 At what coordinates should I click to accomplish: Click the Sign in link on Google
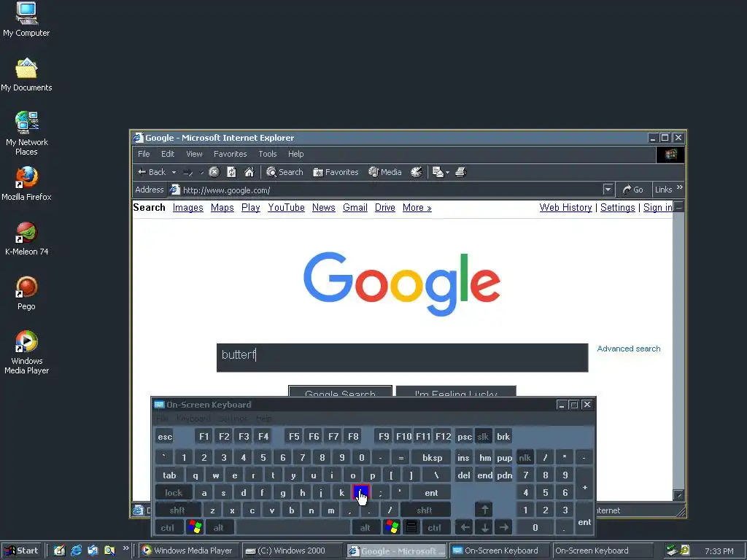tap(657, 208)
